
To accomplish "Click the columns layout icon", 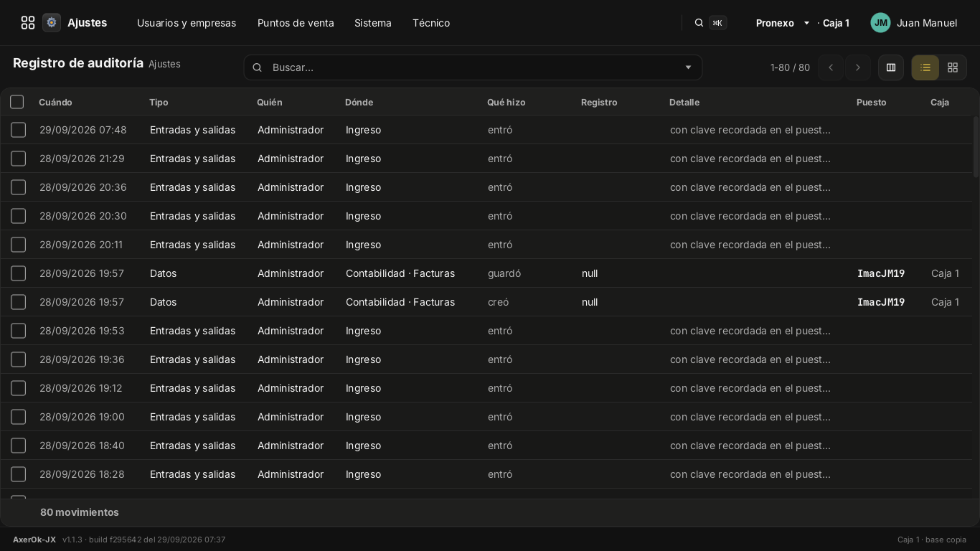I will [891, 67].
